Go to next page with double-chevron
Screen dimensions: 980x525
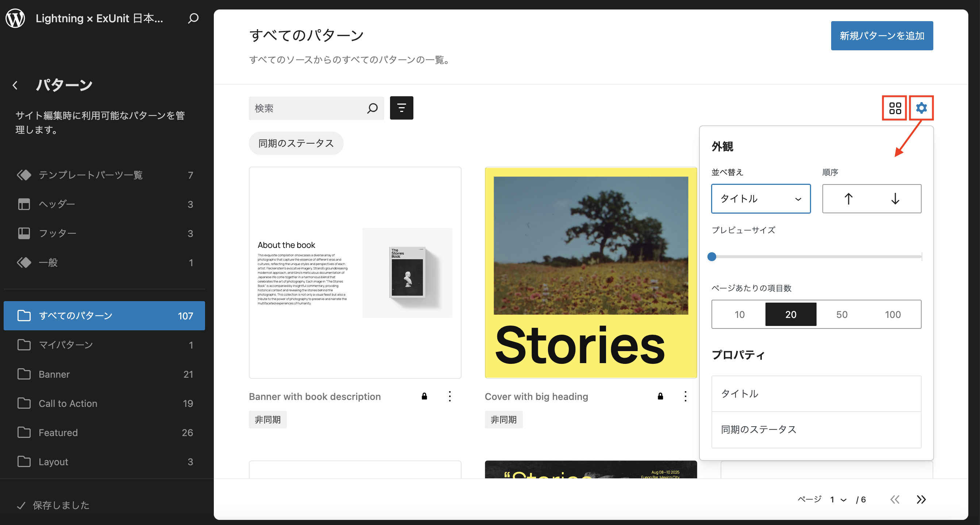[921, 499]
